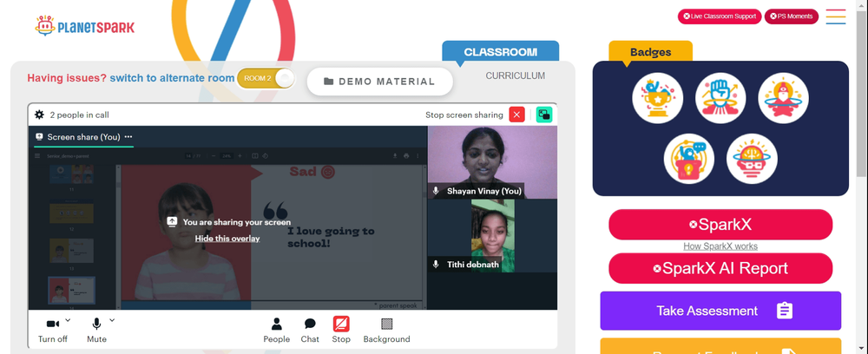Click PDF rotate icon
868x354 pixels.
click(x=265, y=156)
